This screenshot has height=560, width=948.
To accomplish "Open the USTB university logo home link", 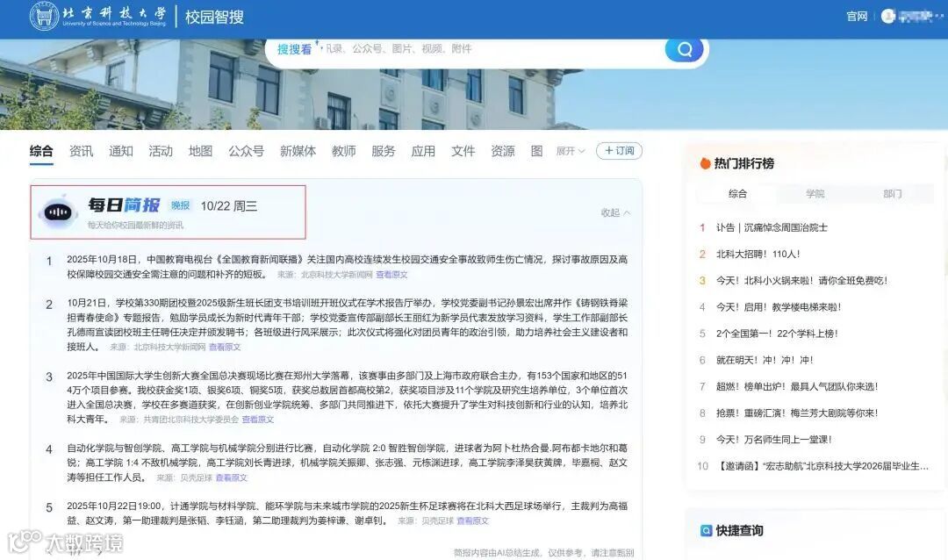I will pos(98,17).
